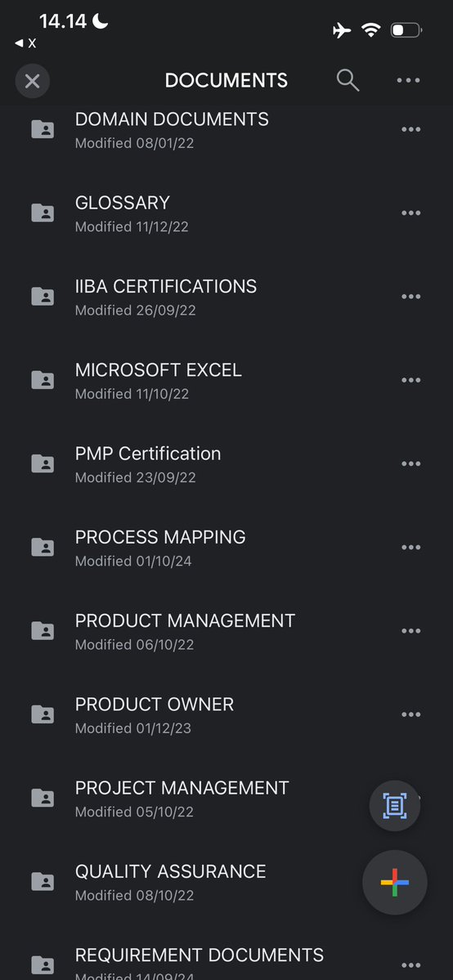Tap the Modified 11/12/22 date

[x=132, y=227]
